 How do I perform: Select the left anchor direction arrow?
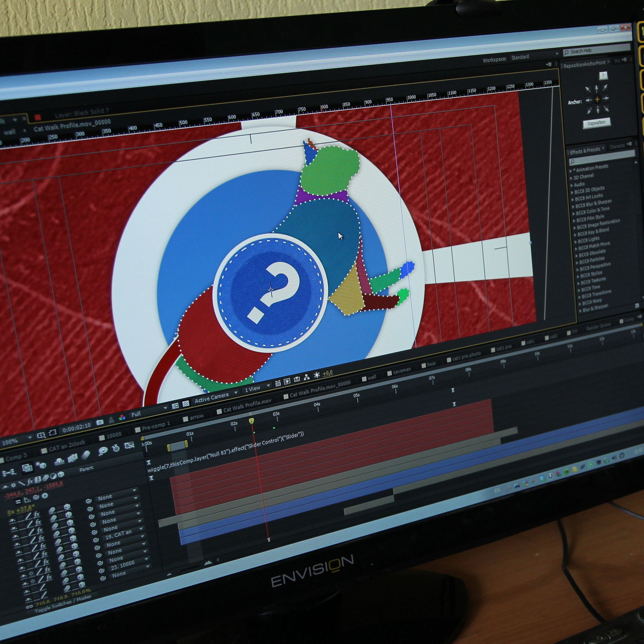[x=589, y=100]
